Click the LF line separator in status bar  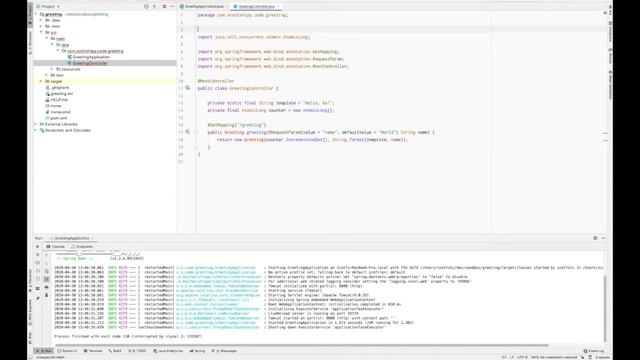point(512,357)
